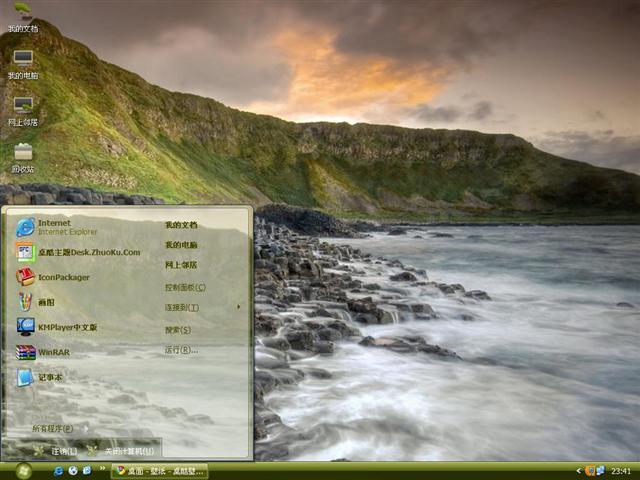Open 网上邻居 desktop icon
This screenshot has width=640, height=480.
[23, 111]
